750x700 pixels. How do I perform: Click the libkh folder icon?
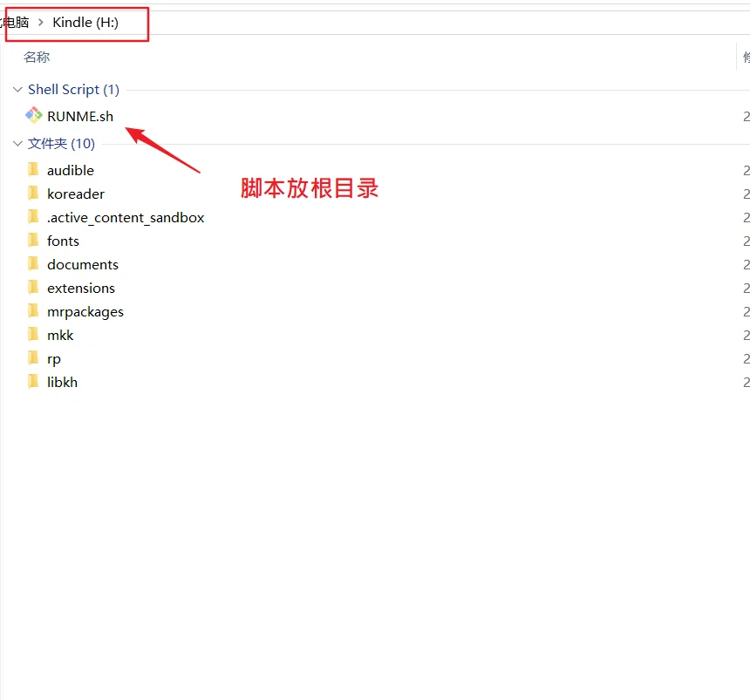(33, 381)
